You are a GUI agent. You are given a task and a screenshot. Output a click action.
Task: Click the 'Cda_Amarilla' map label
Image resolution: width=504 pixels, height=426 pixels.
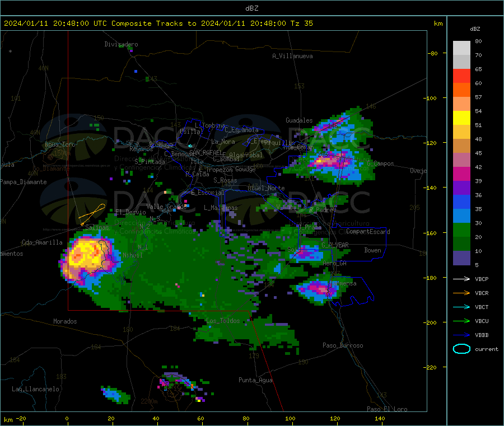(42, 242)
